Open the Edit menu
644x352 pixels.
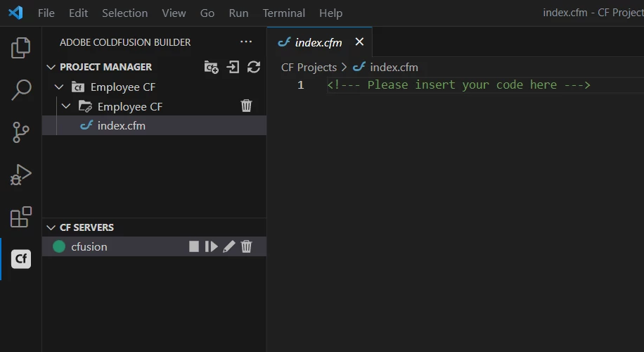pyautogui.click(x=79, y=13)
